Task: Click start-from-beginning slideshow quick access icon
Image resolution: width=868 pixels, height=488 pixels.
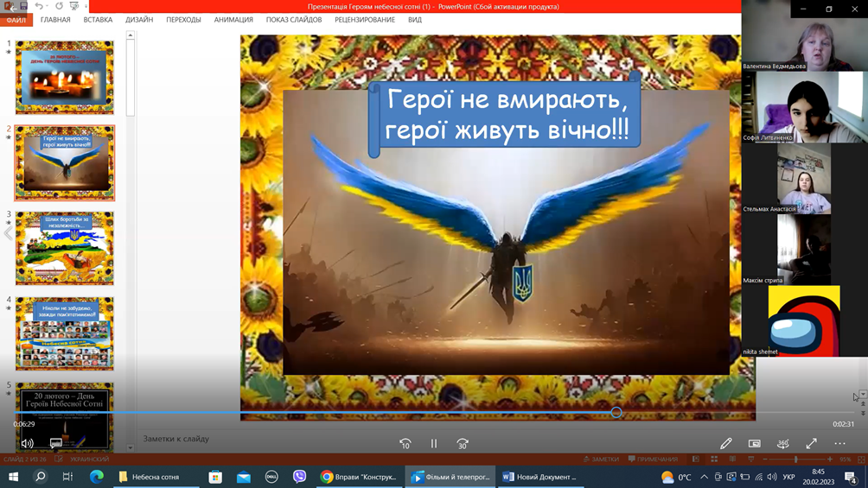Action: pos(74,6)
